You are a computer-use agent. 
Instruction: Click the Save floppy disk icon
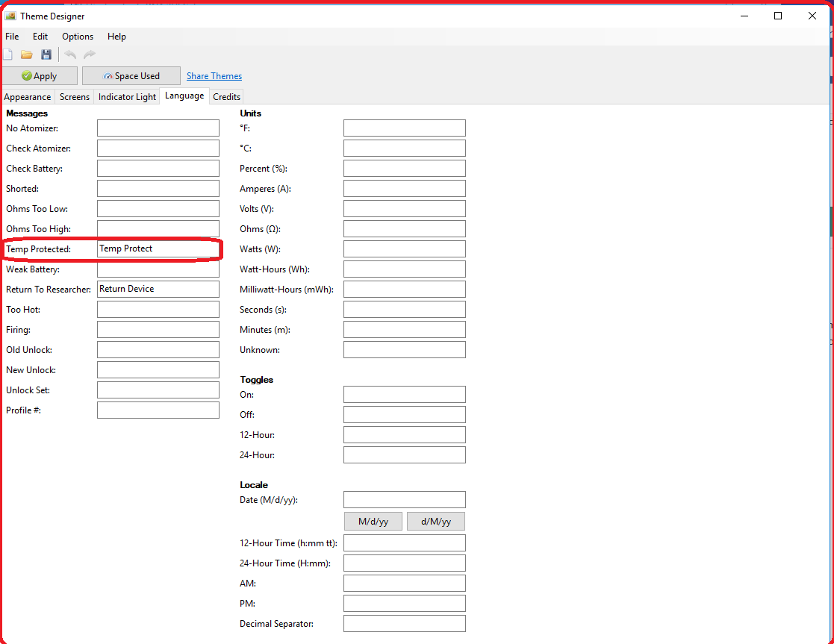46,54
